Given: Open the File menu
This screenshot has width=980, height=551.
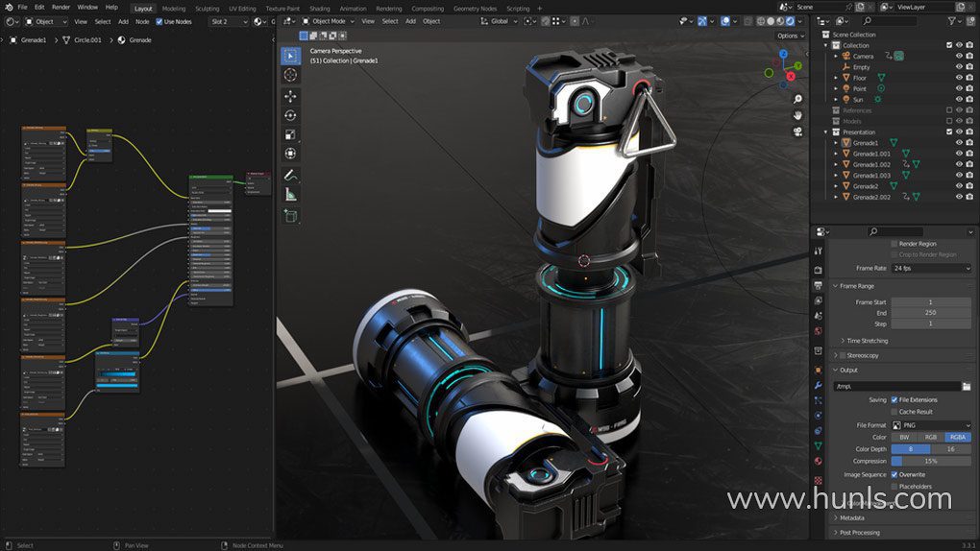Looking at the screenshot, I should [22, 7].
